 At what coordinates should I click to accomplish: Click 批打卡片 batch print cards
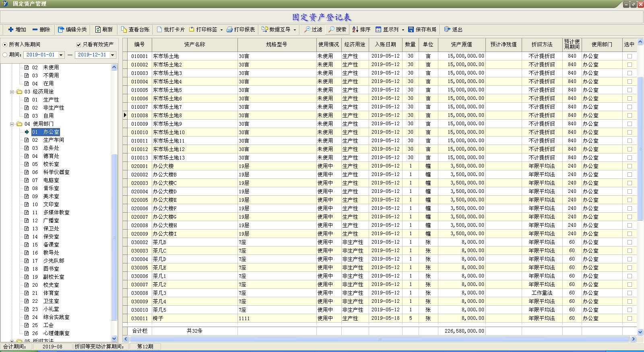pyautogui.click(x=171, y=29)
